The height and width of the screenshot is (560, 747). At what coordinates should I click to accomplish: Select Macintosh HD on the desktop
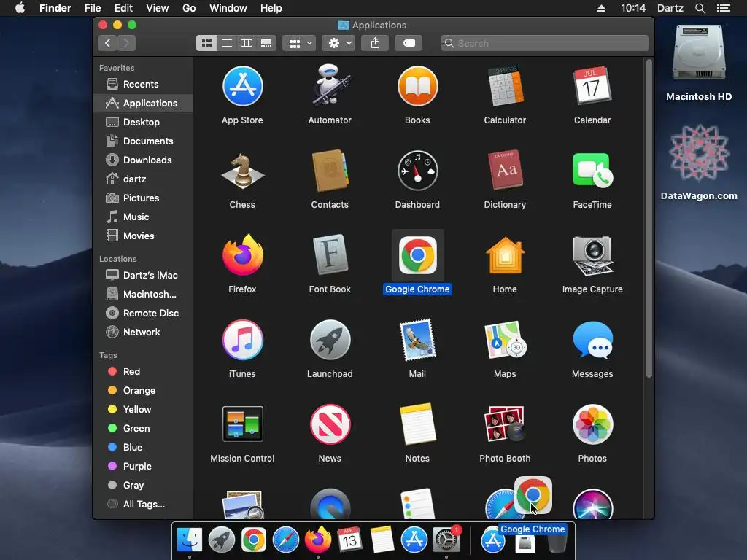coord(699,64)
